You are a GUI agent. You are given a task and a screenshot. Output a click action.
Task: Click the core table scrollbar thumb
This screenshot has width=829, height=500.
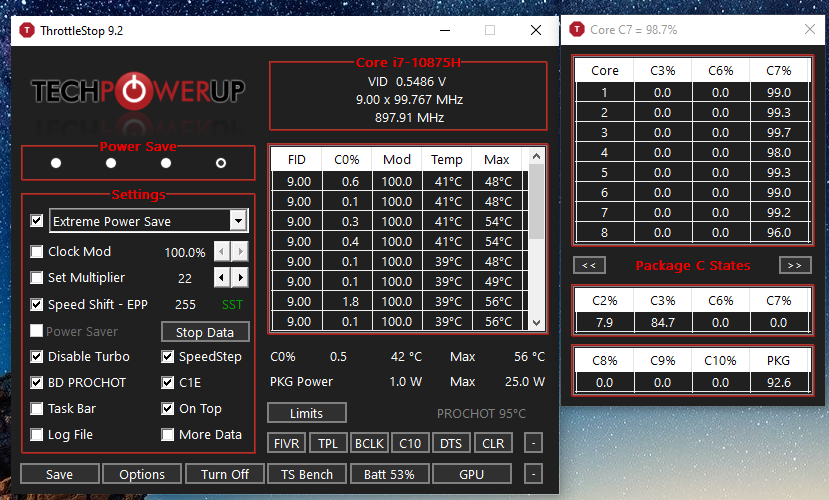(536, 201)
